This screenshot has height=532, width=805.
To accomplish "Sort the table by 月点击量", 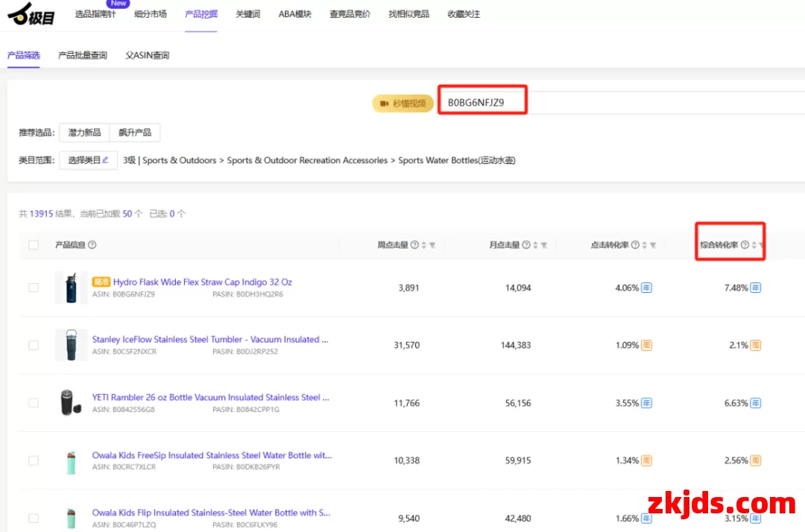I will click(x=535, y=245).
